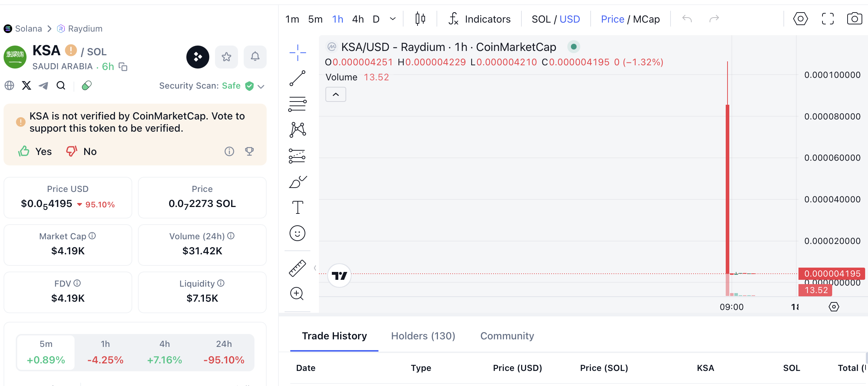Set a price alert with bell icon

[x=255, y=57]
